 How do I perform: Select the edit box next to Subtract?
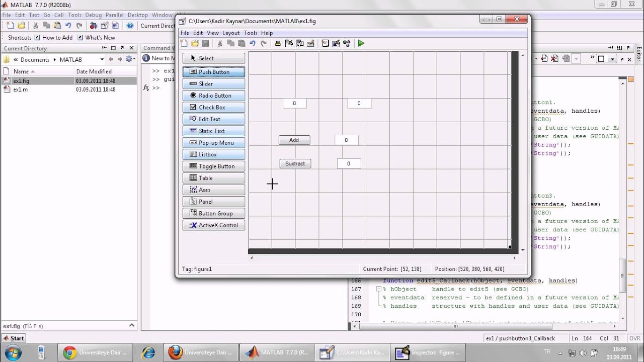[349, 164]
